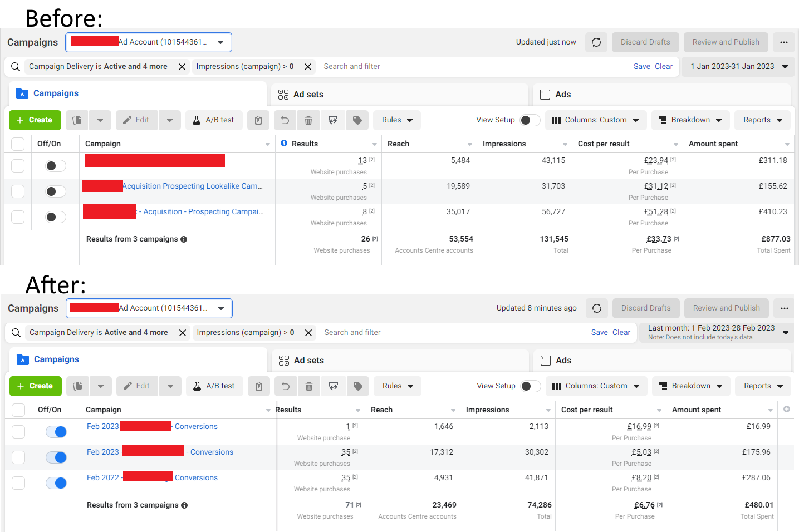Undo the last action
Image resolution: width=799 pixels, height=532 pixels.
[x=285, y=120]
